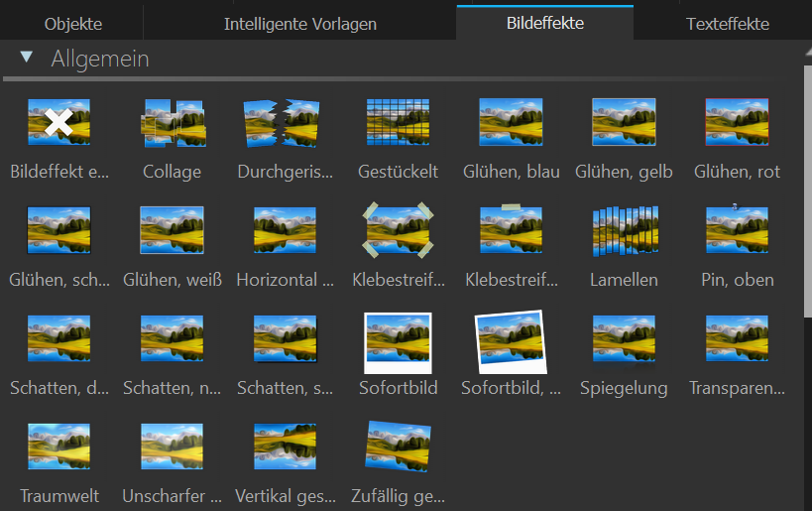812x511 pixels.
Task: Click the remove image effect icon
Action: pos(58,123)
